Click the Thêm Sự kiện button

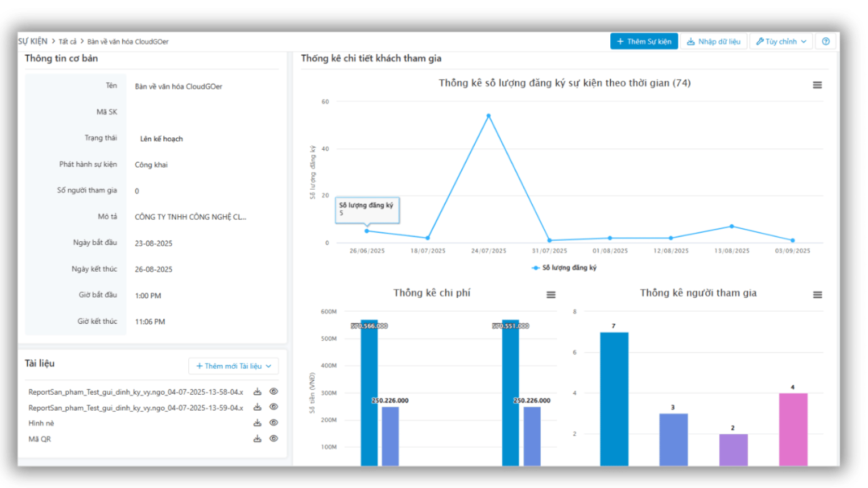tap(644, 41)
